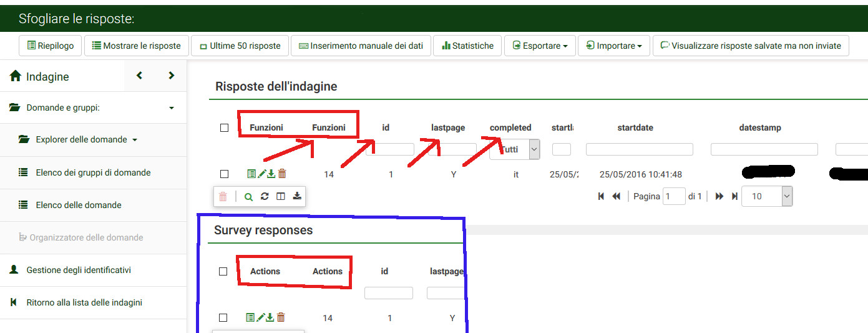Expand the Esportare dropdown menu
868x333 pixels.
540,46
